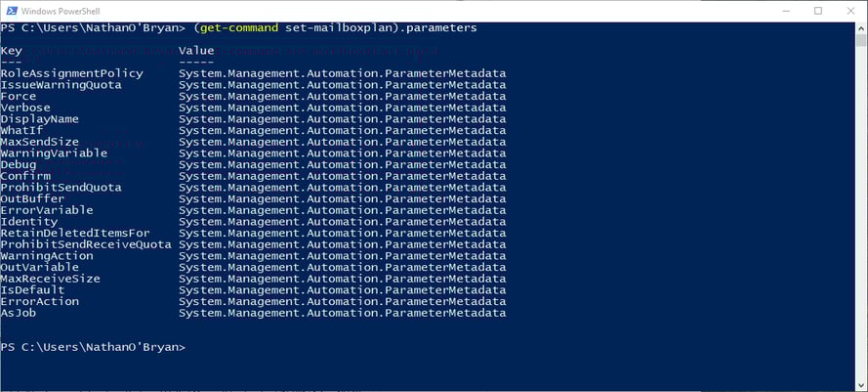Click the WhatIf parameter key
Screen dimensions: 868x392
tap(22, 130)
